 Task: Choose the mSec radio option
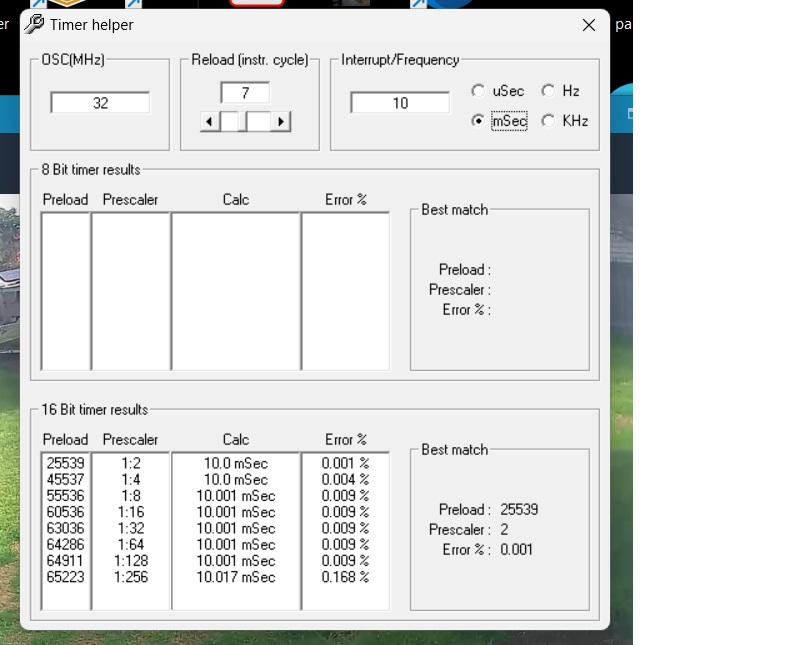coord(479,121)
